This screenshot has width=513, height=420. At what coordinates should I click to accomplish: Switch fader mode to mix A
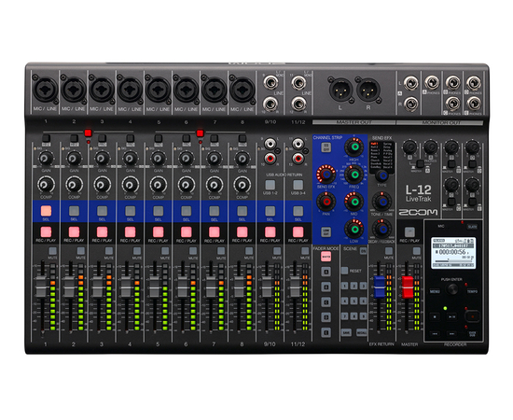326,272
